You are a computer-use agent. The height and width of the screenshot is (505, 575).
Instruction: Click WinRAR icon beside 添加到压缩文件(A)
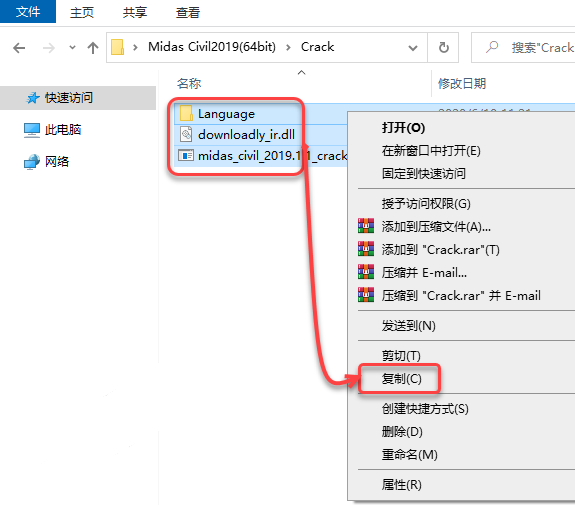366,226
